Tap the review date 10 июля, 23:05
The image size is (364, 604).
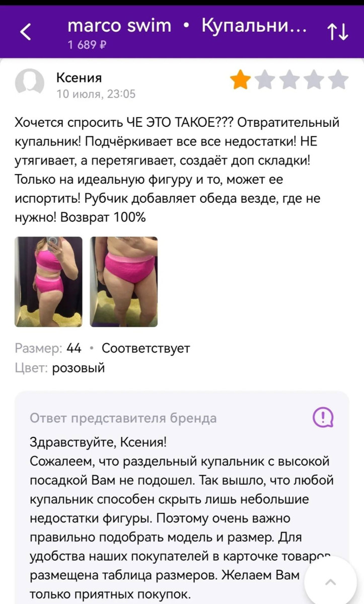coord(96,94)
